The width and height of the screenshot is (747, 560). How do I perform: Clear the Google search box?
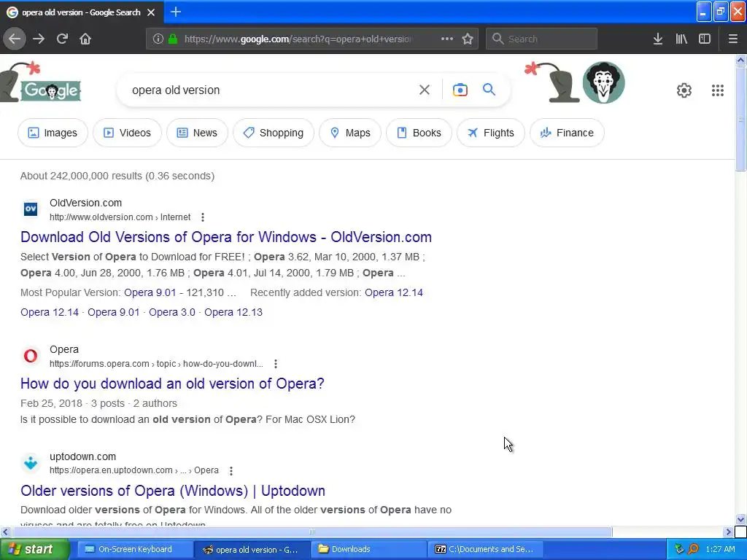click(425, 90)
